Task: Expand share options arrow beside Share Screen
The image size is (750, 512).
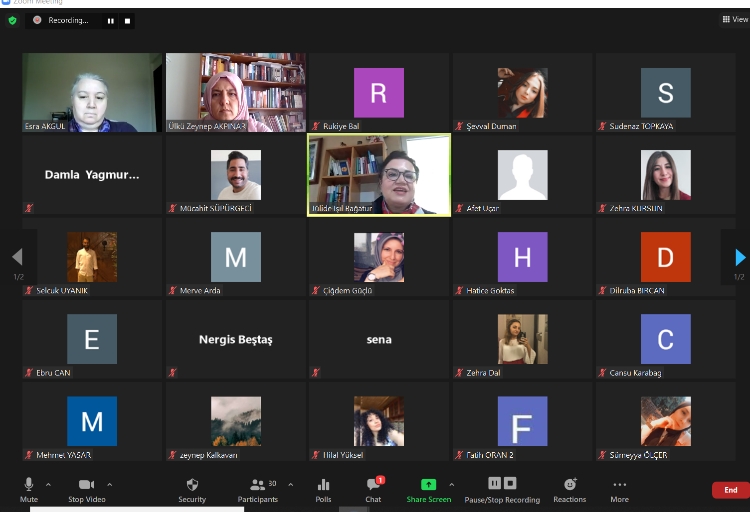Action: click(x=452, y=485)
